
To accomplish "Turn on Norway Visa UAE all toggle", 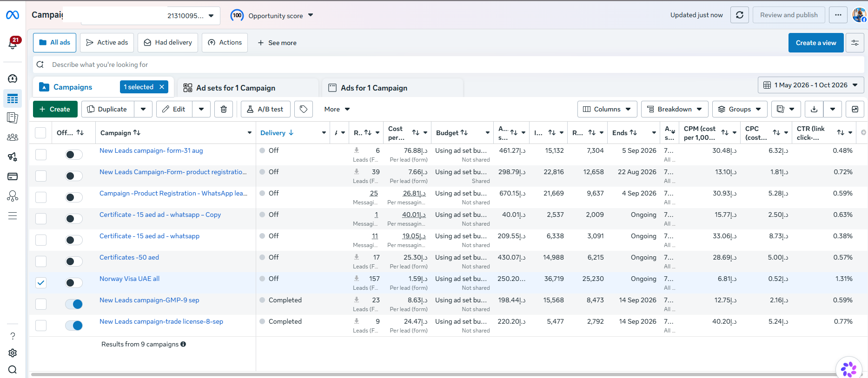I will coord(74,283).
